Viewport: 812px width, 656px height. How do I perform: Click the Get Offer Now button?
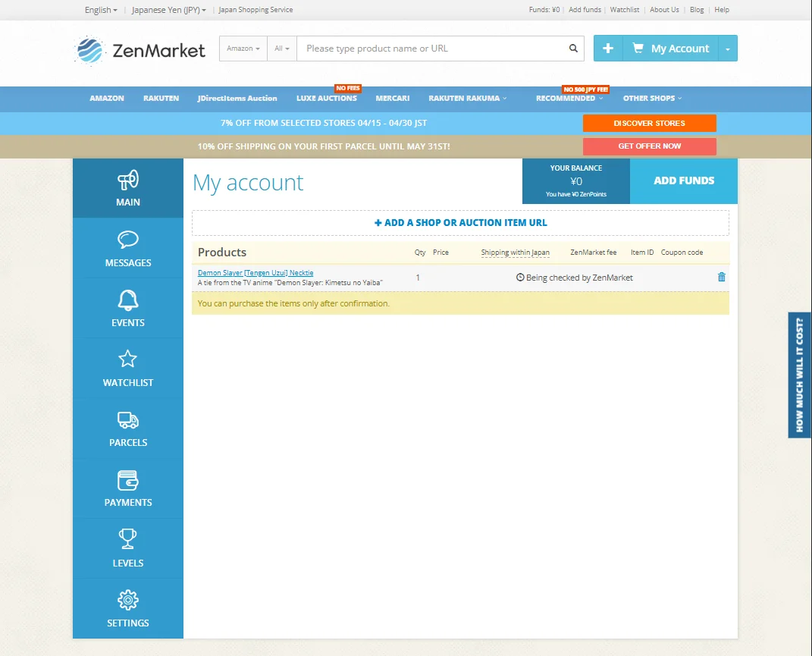tap(650, 146)
